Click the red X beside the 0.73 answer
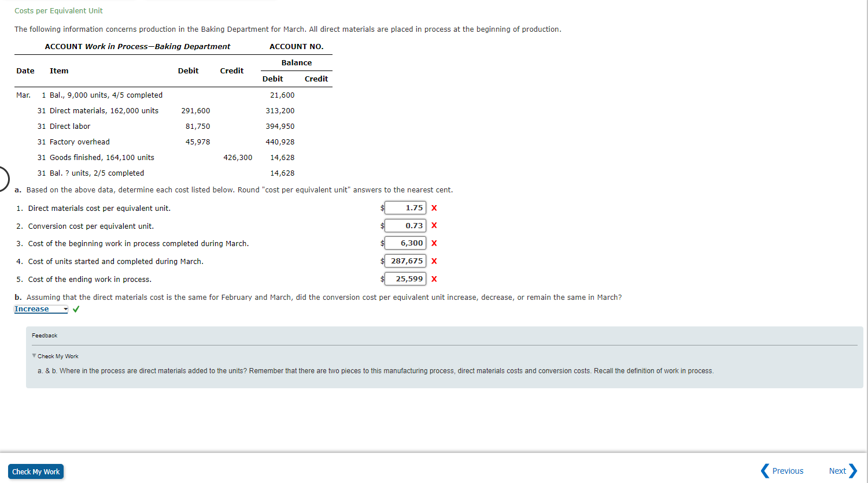This screenshot has width=868, height=483. coord(434,225)
